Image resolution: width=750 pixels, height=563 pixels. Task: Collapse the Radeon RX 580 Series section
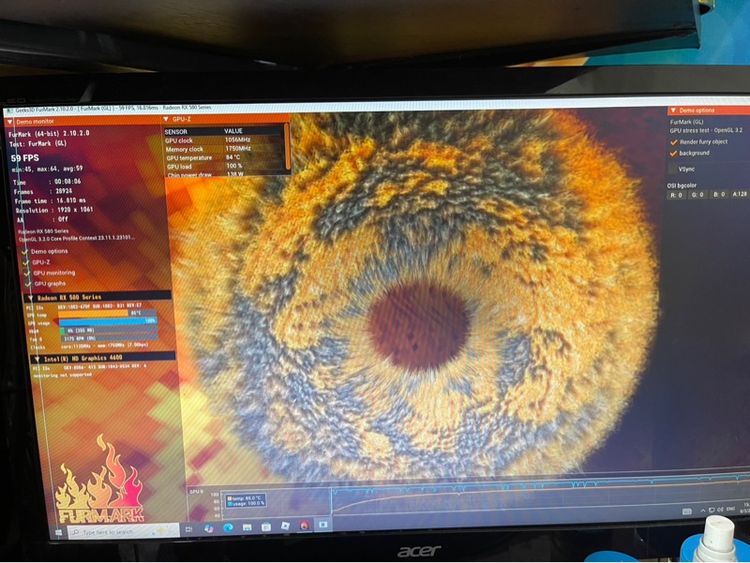point(29,297)
